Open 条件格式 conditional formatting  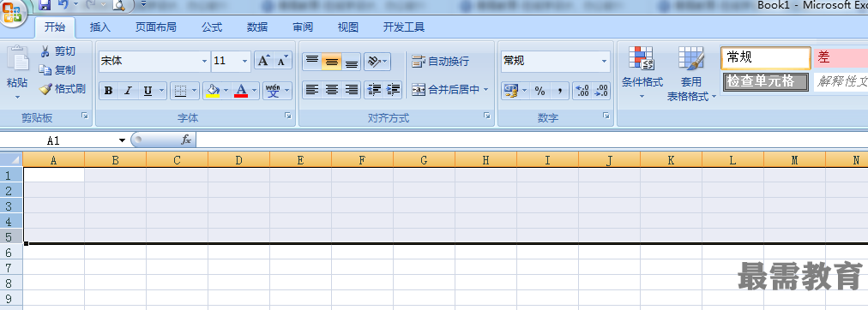point(642,73)
